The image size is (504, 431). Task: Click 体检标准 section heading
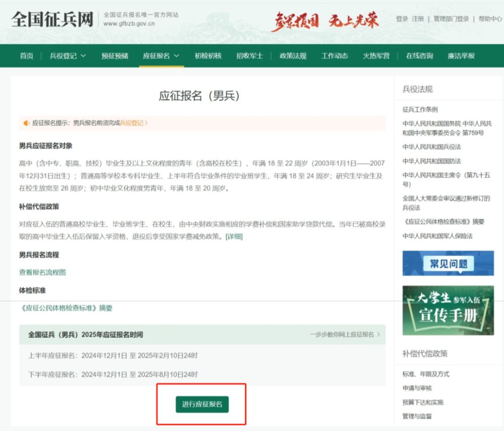[x=32, y=291]
